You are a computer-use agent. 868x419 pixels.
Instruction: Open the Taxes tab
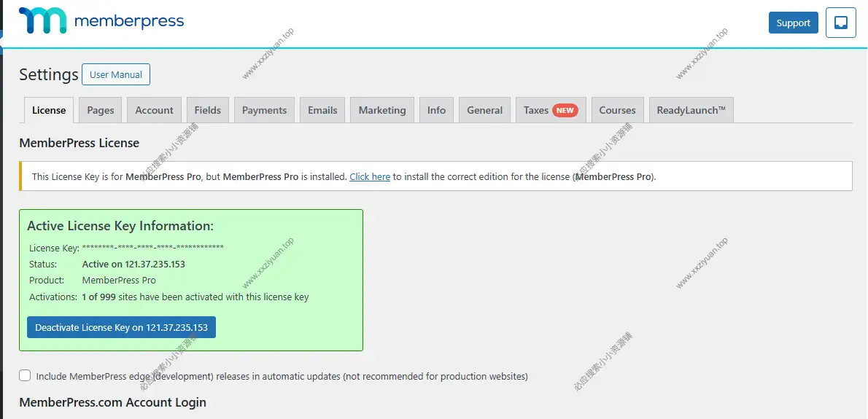[x=536, y=110]
